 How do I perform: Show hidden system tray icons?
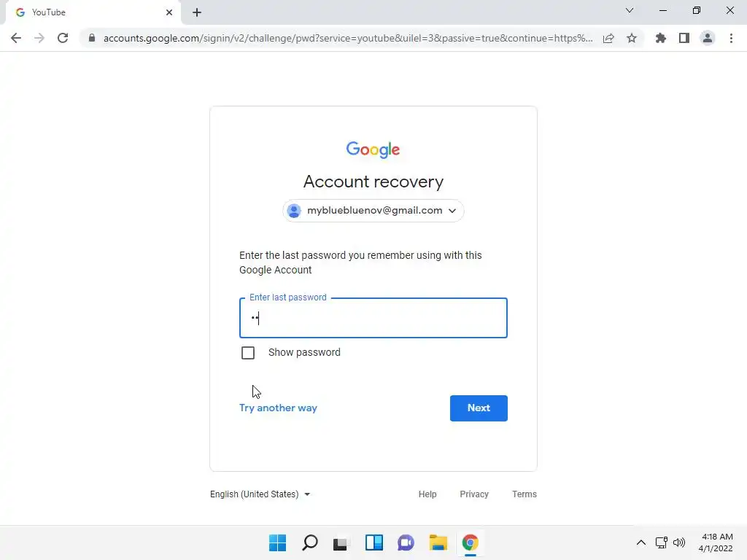point(641,542)
